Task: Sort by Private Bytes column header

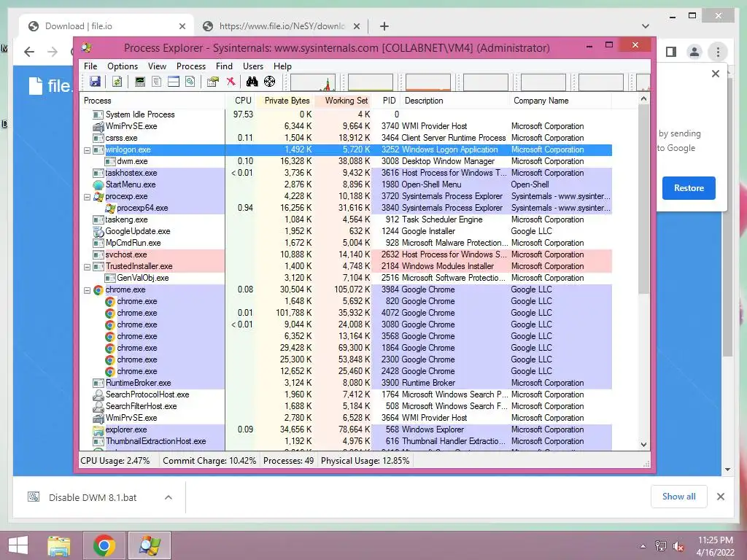Action: tap(285, 101)
